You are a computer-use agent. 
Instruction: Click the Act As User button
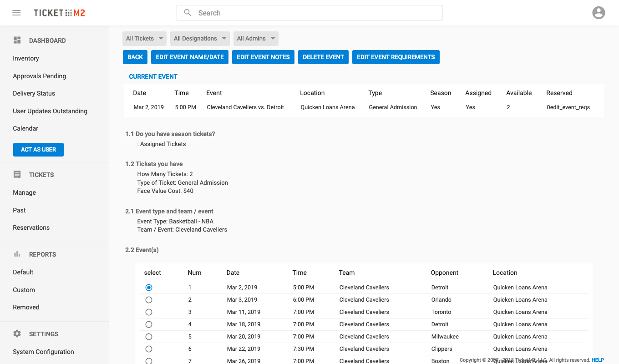coord(38,150)
